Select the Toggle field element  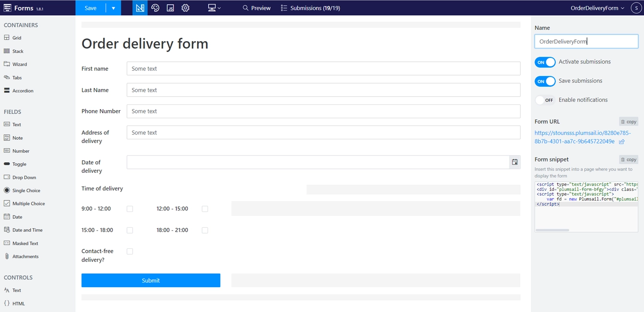(x=15, y=164)
